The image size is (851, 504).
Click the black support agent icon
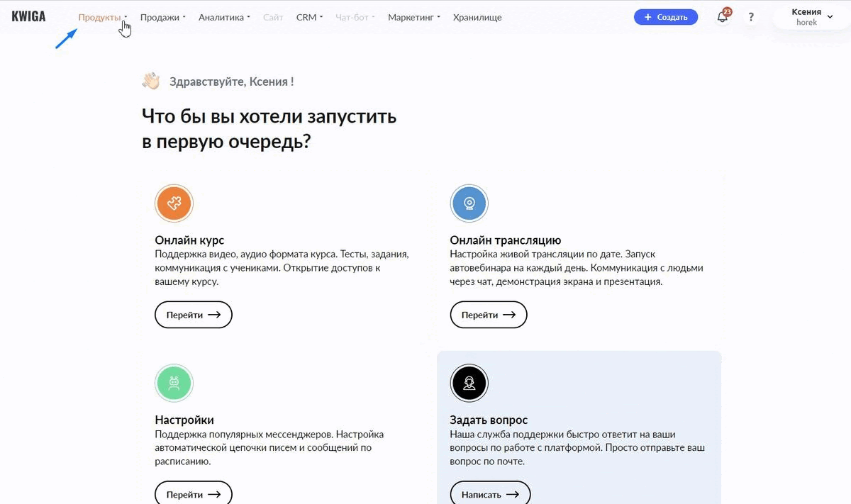(x=469, y=383)
